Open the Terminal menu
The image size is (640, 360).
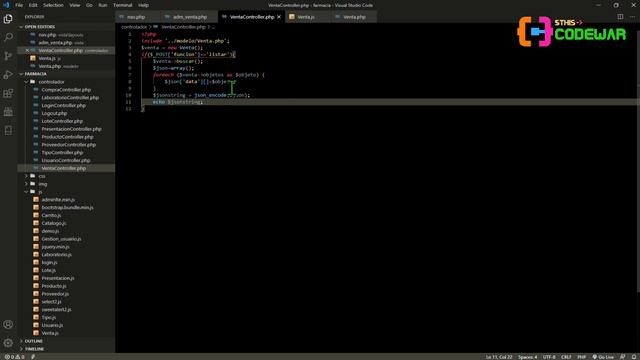tap(122, 5)
